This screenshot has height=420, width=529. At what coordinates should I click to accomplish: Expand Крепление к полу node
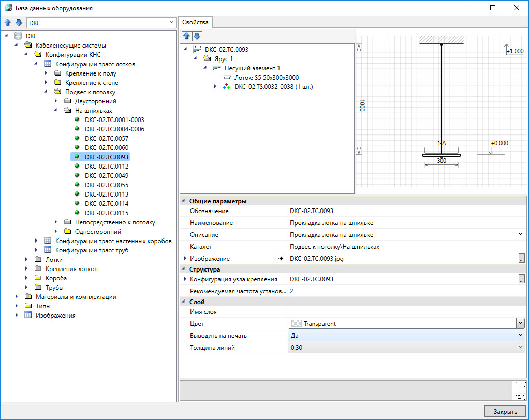point(46,73)
